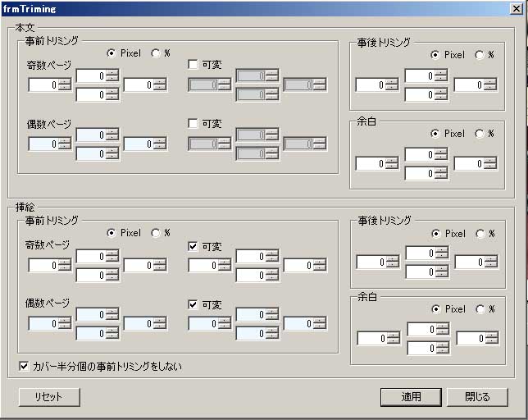Click left trim field of 挿絵 奇数ページ
Image resolution: width=528 pixels, height=420 pixels.
50,266
